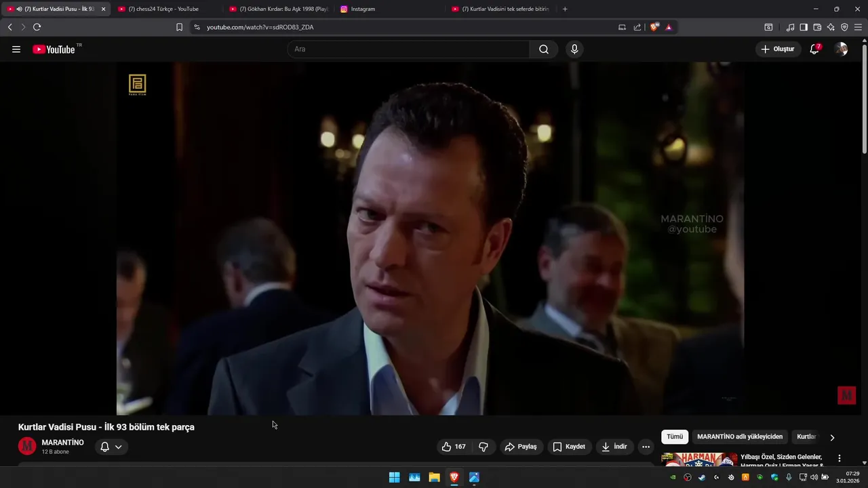Screen dimensions: 868x488
Task: Open Brave Shields lion icon
Action: (654, 27)
